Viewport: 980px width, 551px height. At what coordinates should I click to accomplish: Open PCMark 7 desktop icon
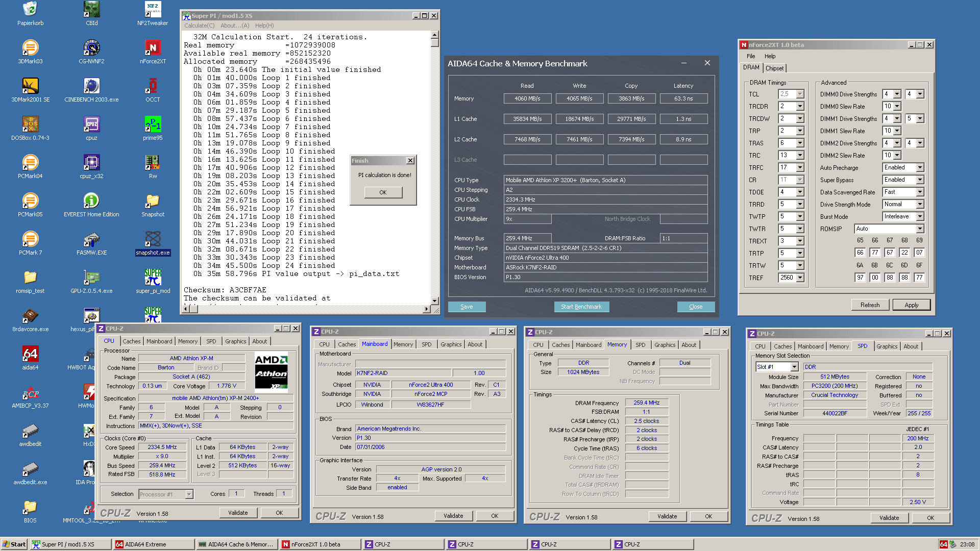(x=30, y=243)
